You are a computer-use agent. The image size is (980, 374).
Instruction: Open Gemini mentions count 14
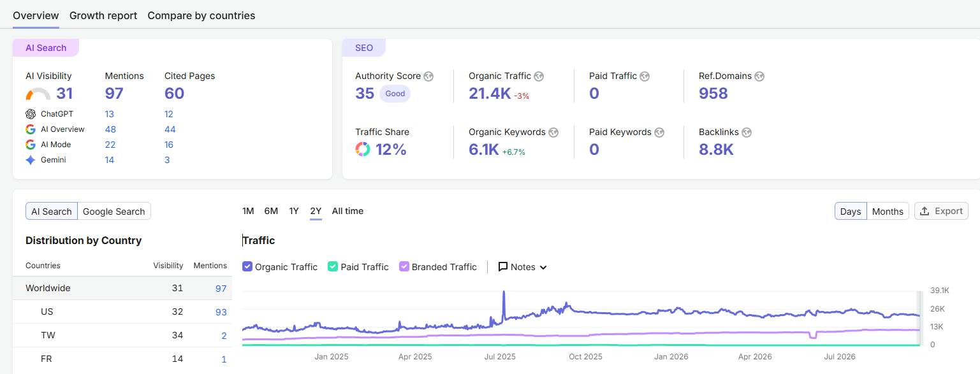110,160
